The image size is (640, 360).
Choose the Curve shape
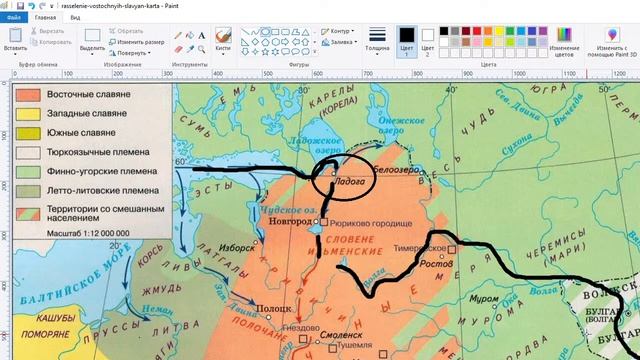click(255, 32)
